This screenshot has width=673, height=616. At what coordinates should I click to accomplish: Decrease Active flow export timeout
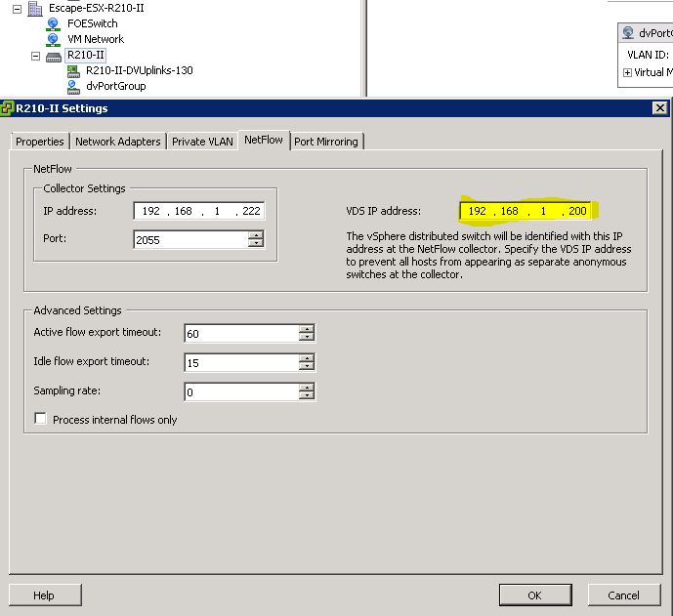pyautogui.click(x=307, y=337)
